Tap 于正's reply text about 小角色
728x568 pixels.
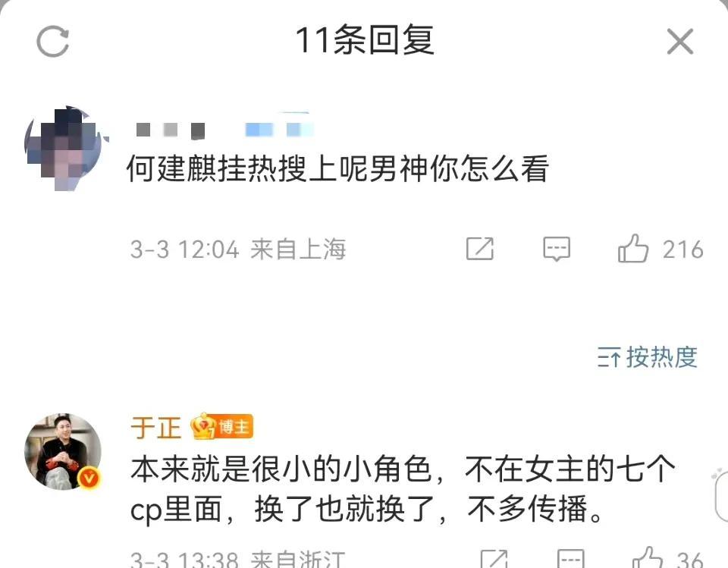(x=402, y=489)
